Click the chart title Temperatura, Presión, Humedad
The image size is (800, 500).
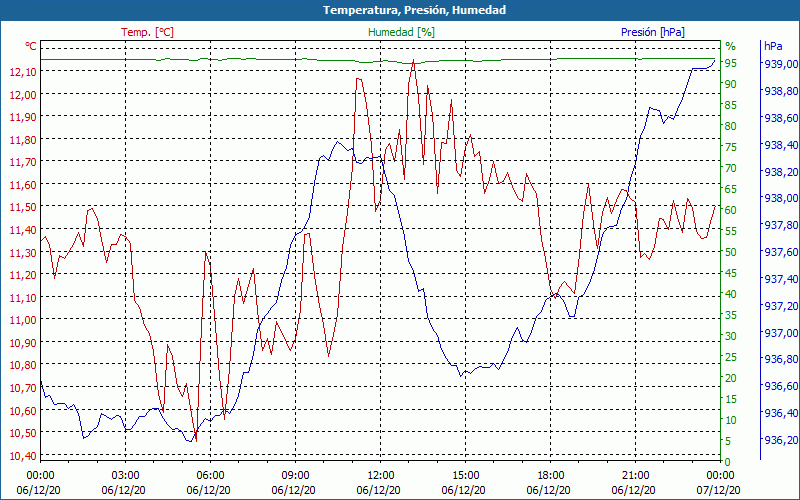[x=414, y=10]
